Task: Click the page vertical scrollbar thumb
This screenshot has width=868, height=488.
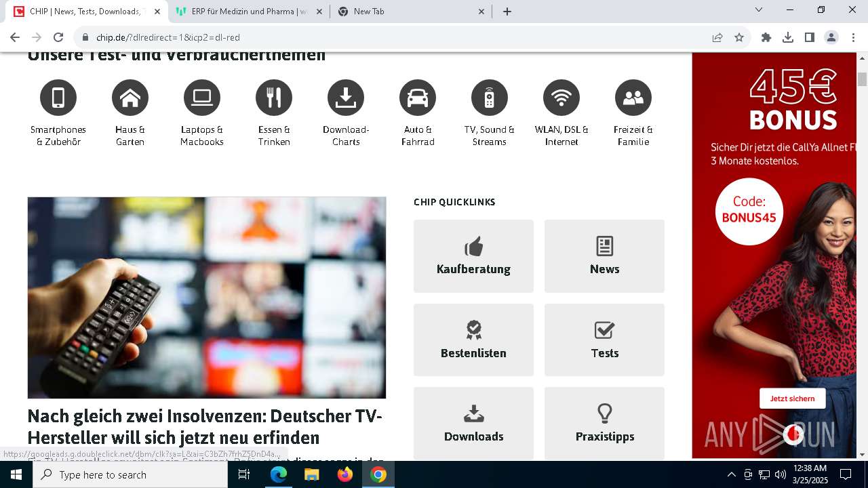Action: click(863, 79)
